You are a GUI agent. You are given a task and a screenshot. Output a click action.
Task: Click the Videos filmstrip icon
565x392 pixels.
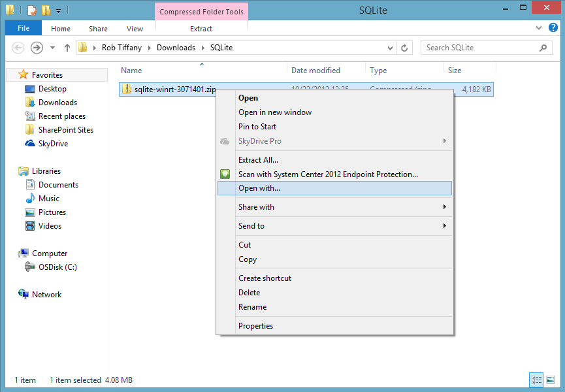(30, 226)
